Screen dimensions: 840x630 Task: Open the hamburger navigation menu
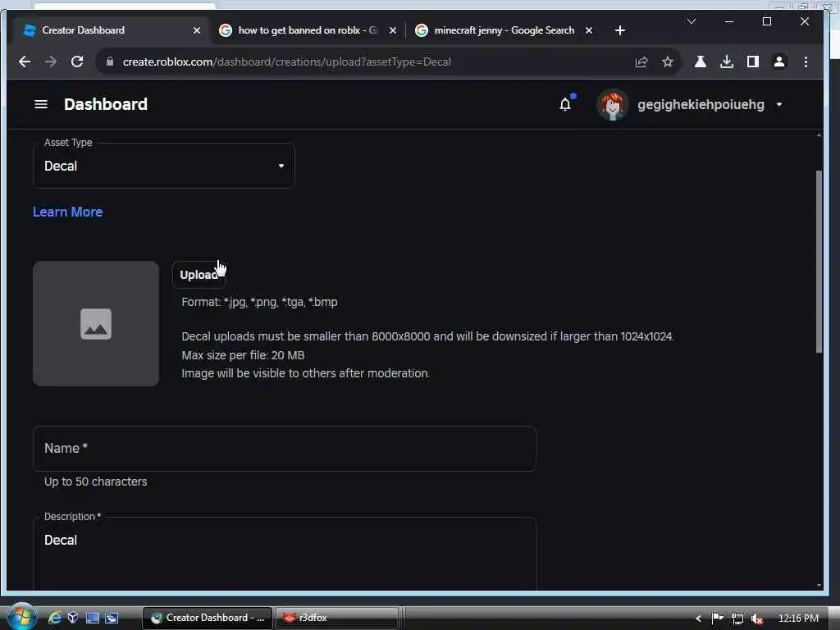click(x=41, y=104)
